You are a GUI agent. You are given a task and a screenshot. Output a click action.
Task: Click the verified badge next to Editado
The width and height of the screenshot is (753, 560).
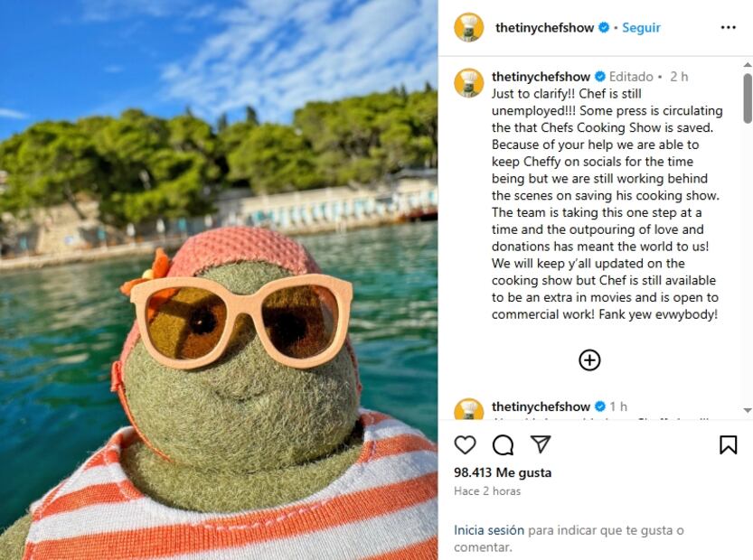(598, 77)
